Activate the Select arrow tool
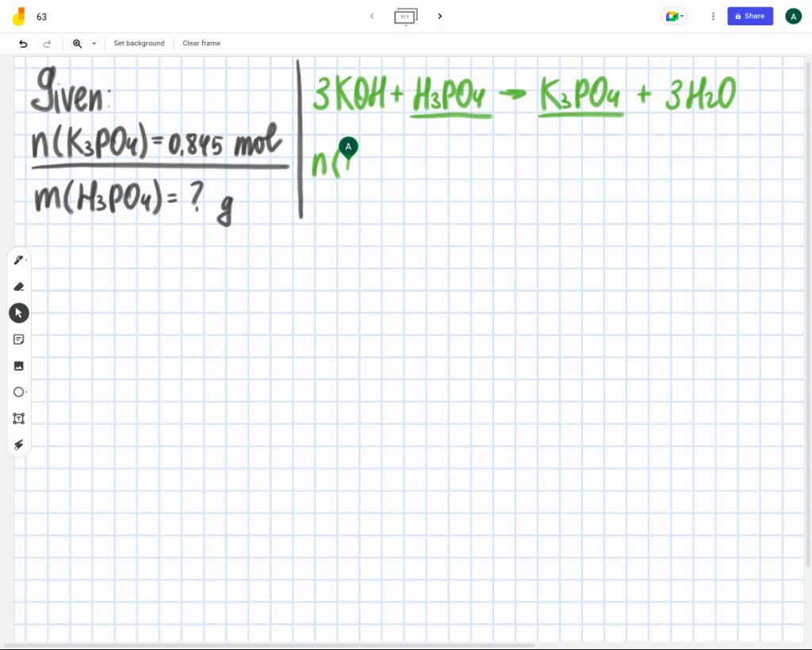This screenshot has width=812, height=650. (x=19, y=312)
